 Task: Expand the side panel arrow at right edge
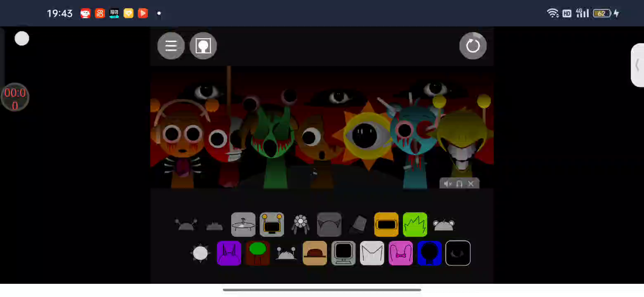638,65
